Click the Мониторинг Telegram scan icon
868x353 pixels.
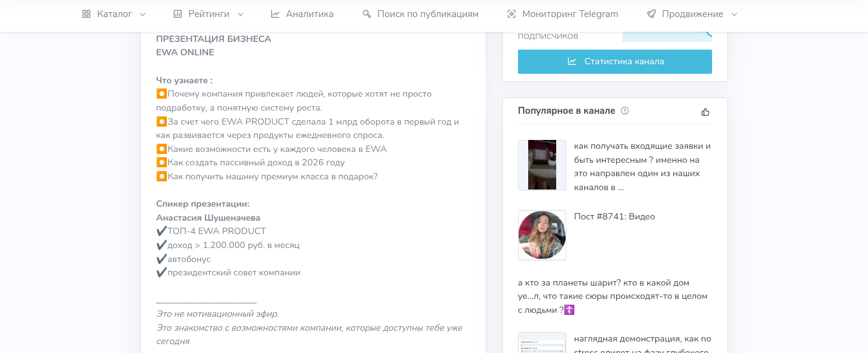(512, 14)
